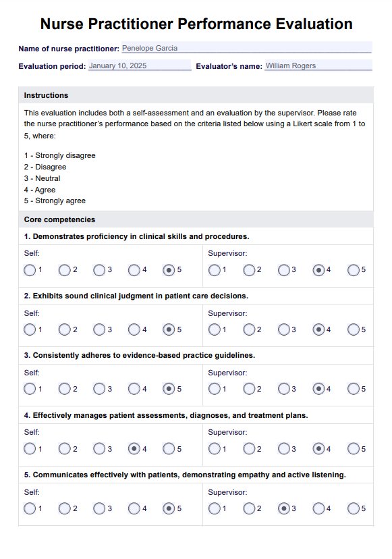Choose rating 1 for self on clinical judgment
The width and height of the screenshot is (392, 559).
click(30, 329)
